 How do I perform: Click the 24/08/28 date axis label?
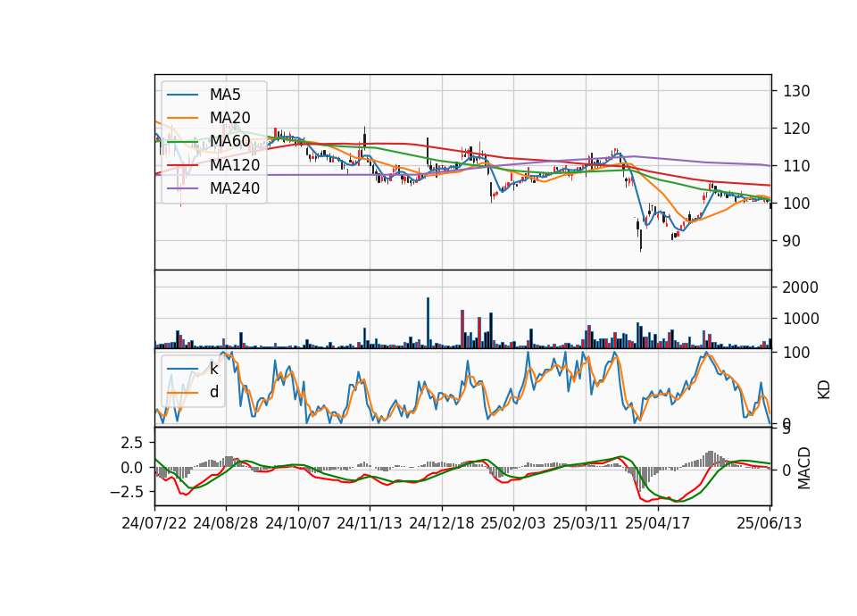(x=226, y=523)
